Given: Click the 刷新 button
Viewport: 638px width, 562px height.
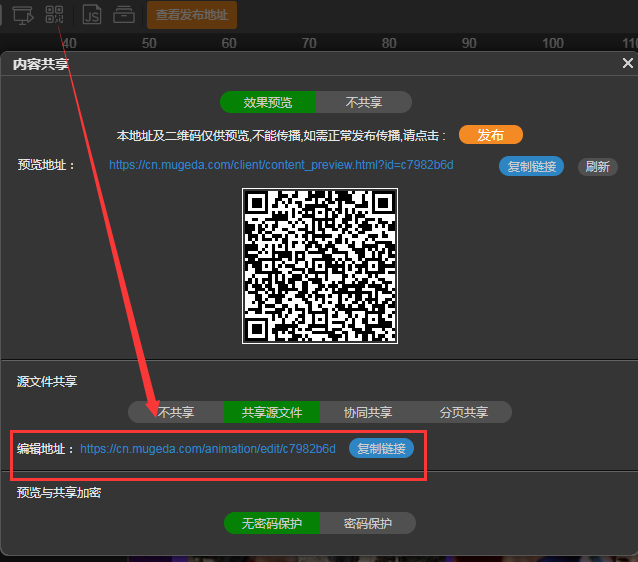Looking at the screenshot, I should coord(598,166).
